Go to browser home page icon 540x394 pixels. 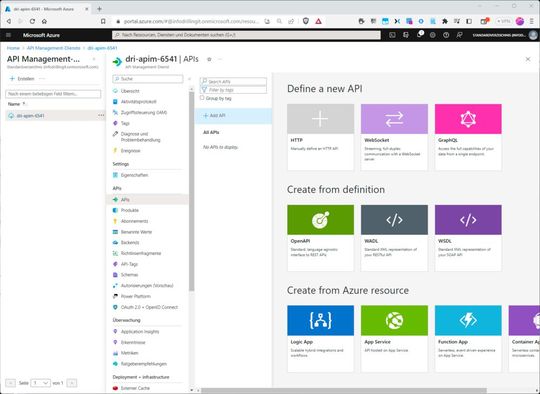(x=44, y=21)
